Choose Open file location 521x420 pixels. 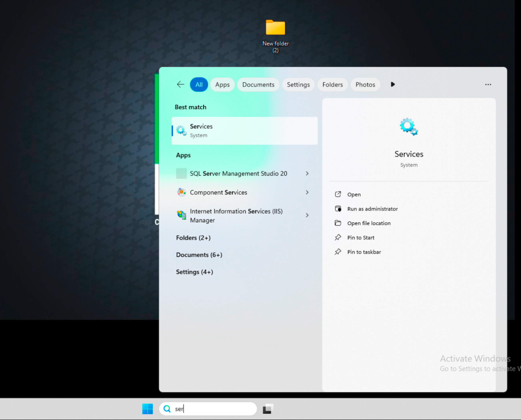pos(369,223)
